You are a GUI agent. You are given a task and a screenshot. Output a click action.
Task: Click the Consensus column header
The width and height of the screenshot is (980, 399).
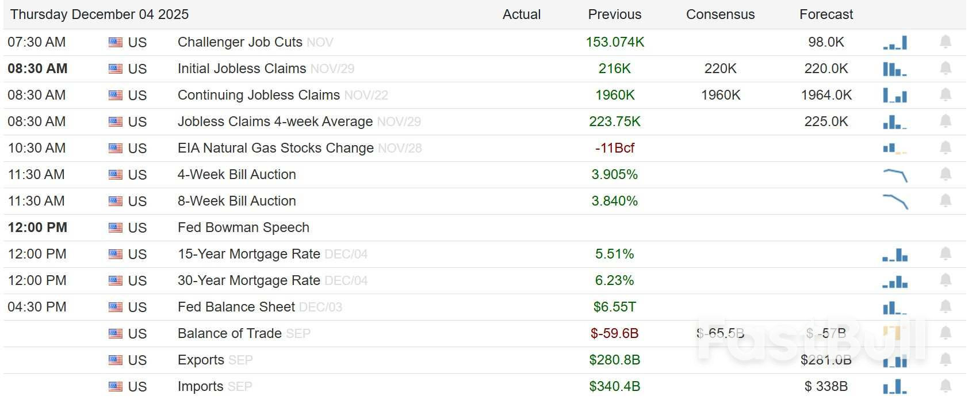(720, 14)
